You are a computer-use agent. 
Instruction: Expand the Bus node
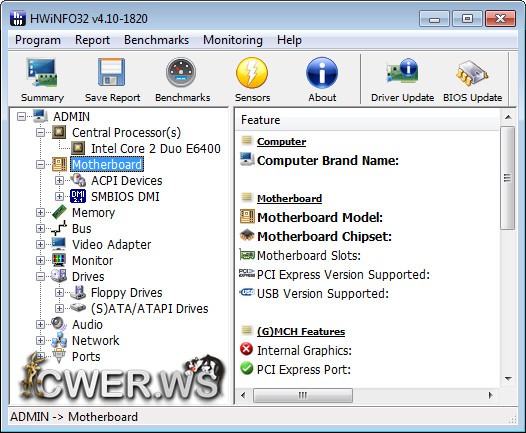coord(40,228)
